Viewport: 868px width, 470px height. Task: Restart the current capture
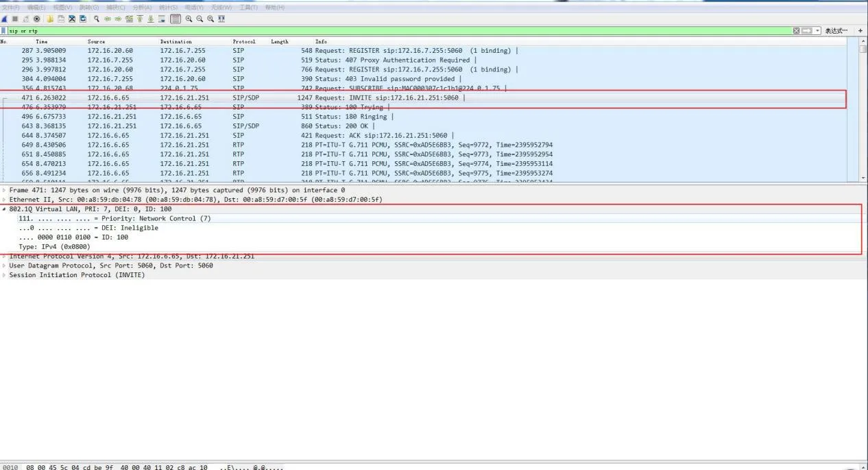tap(25, 19)
